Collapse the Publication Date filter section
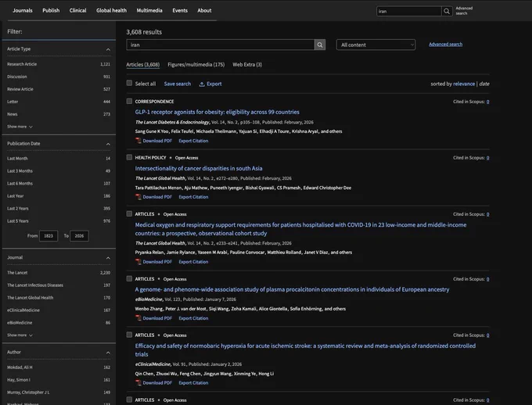 pyautogui.click(x=108, y=144)
